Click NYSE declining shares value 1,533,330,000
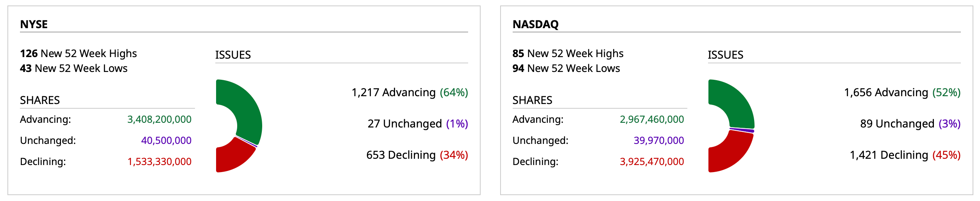 tap(159, 162)
